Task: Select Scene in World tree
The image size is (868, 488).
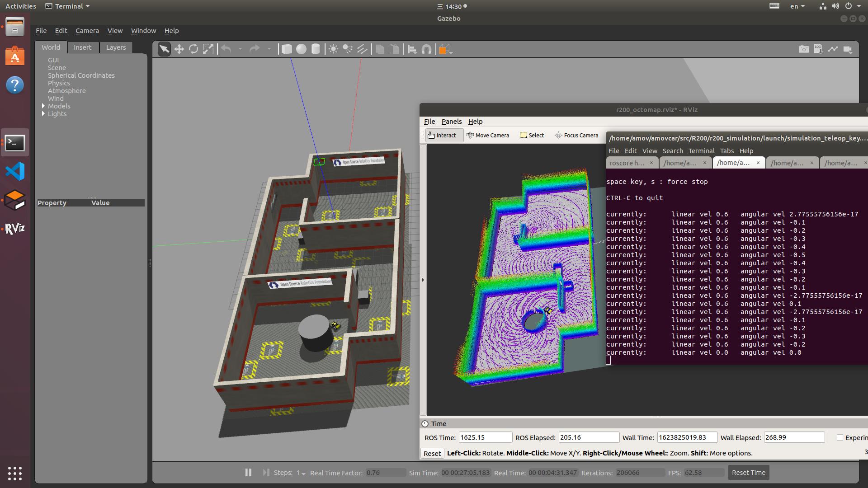Action: pyautogui.click(x=57, y=68)
